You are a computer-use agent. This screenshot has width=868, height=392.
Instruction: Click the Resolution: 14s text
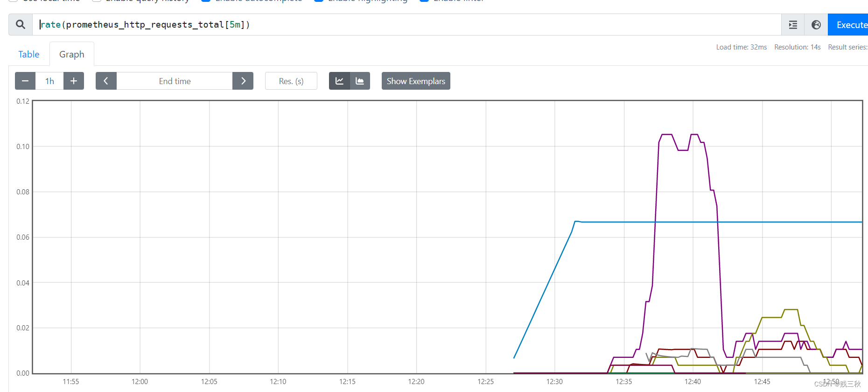click(798, 47)
